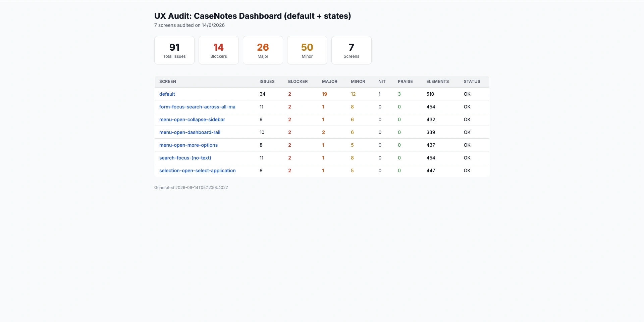Click the 14 Blockers summary card

[x=219, y=50]
